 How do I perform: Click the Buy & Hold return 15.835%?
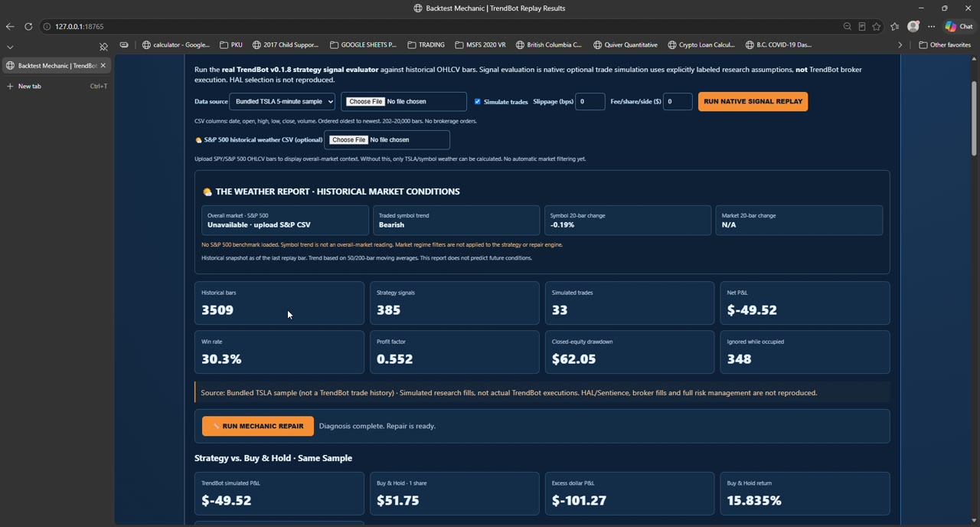754,500
